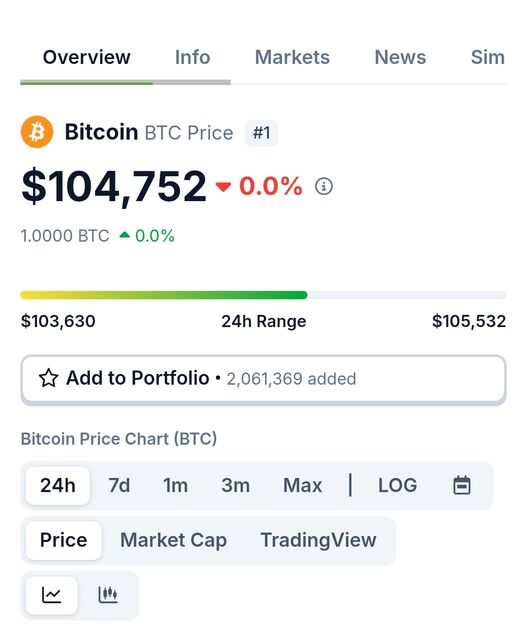Open the Markets tab
Viewport: 527px width, 640px height.
292,57
